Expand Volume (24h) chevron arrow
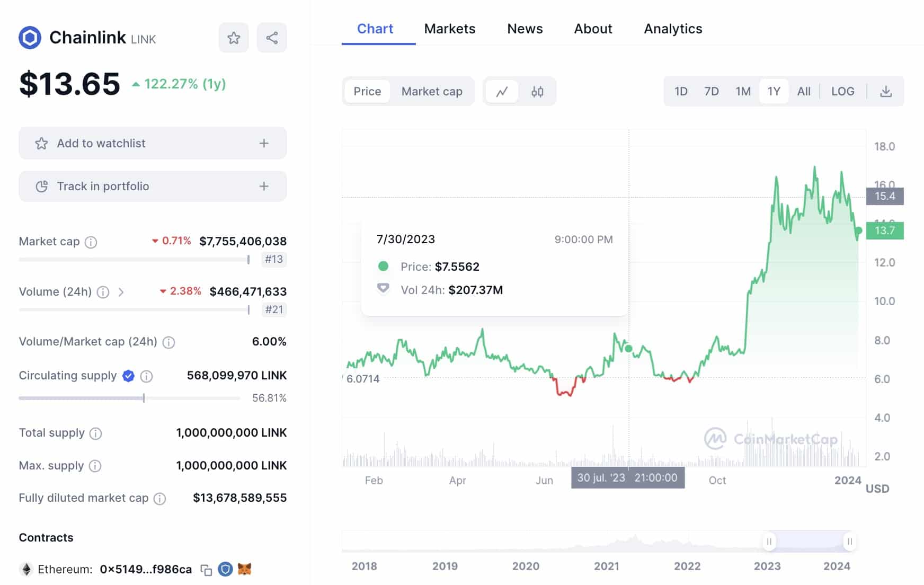924x585 pixels. click(x=121, y=292)
